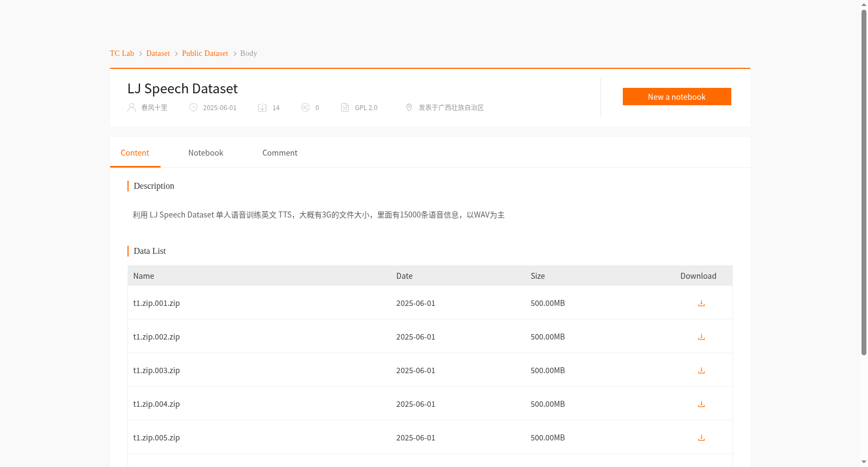Click the license document icon
Viewport: 868px width, 467px height.
pyautogui.click(x=345, y=107)
